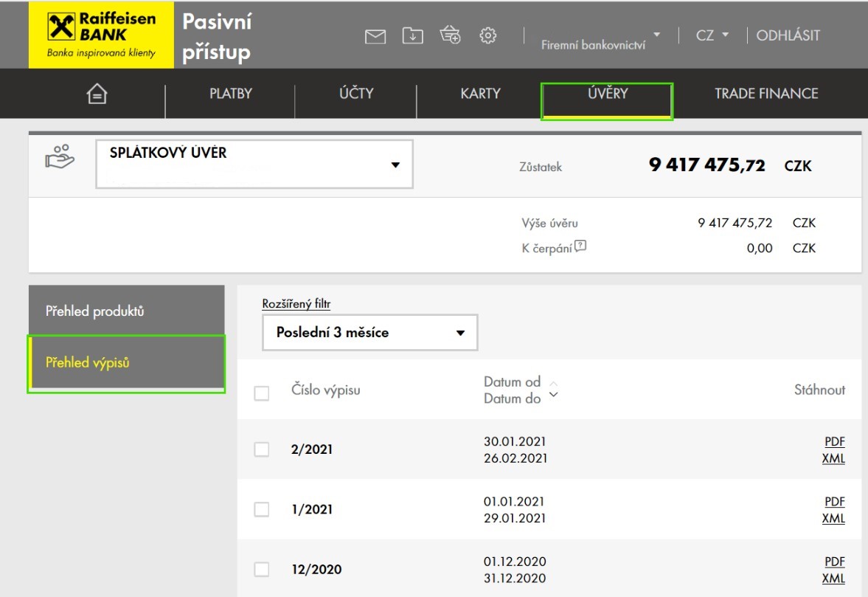
Task: Click statement number 2/2021
Action: (x=312, y=449)
